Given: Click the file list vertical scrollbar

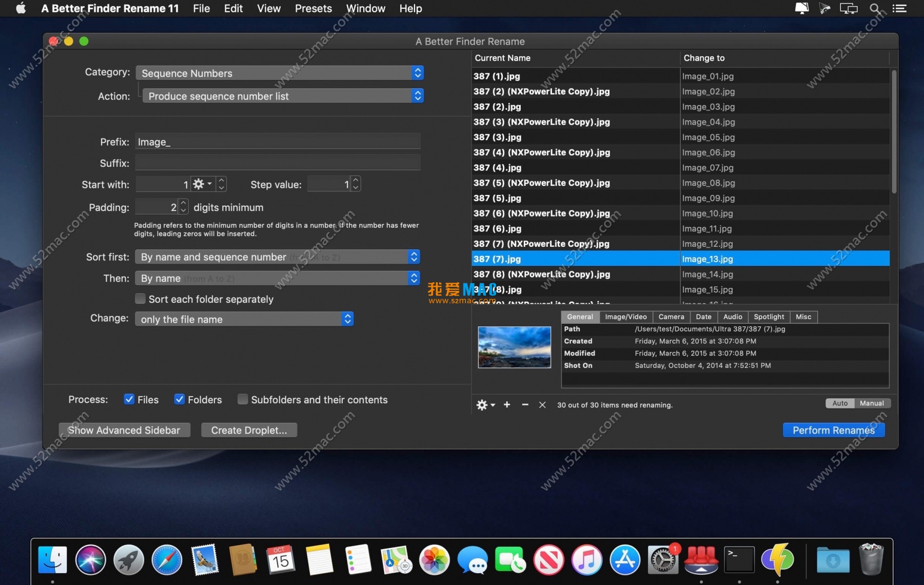Looking at the screenshot, I should [x=894, y=131].
